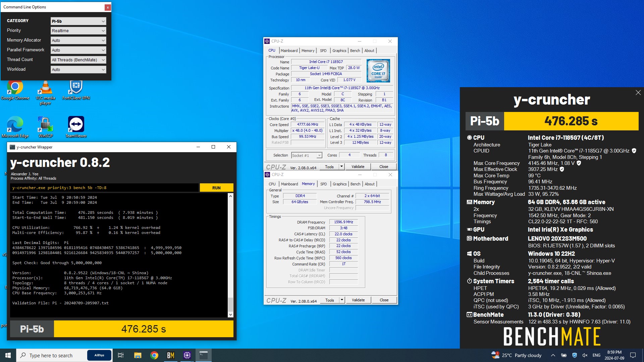Expand the Memory Allocator dropdown
The height and width of the screenshot is (362, 644).
pos(78,41)
